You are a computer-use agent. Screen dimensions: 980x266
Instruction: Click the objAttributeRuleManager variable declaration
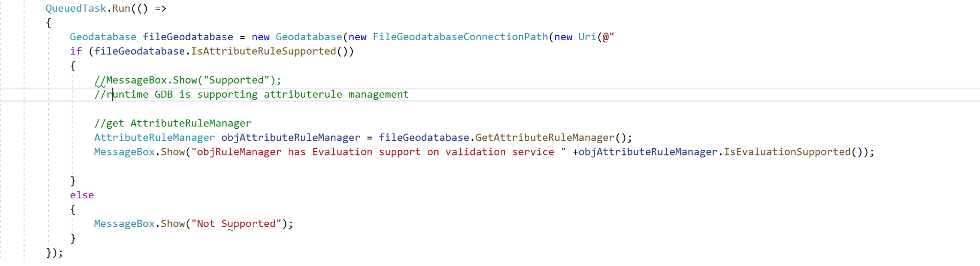tap(290, 138)
